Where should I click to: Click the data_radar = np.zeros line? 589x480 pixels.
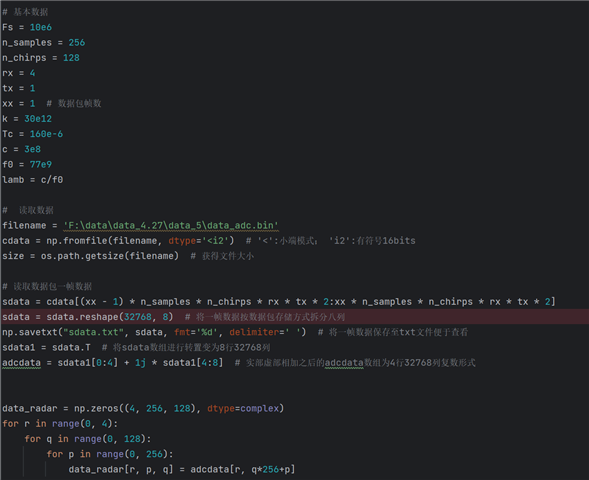[143, 408]
